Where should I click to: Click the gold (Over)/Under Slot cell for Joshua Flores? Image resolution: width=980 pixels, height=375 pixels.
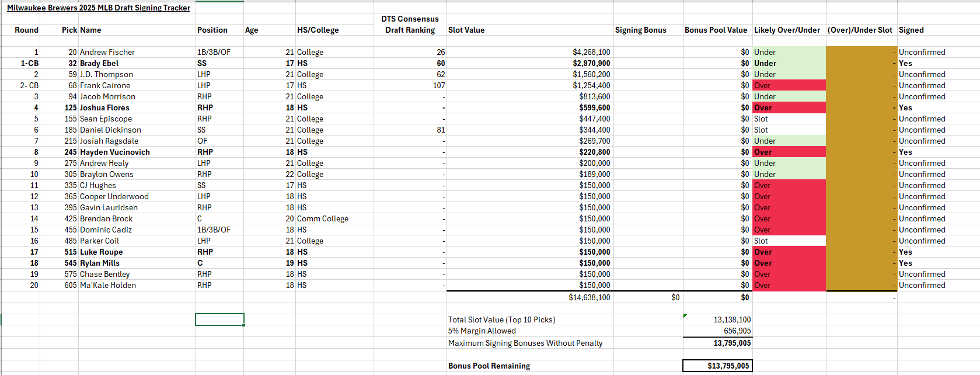(x=861, y=107)
